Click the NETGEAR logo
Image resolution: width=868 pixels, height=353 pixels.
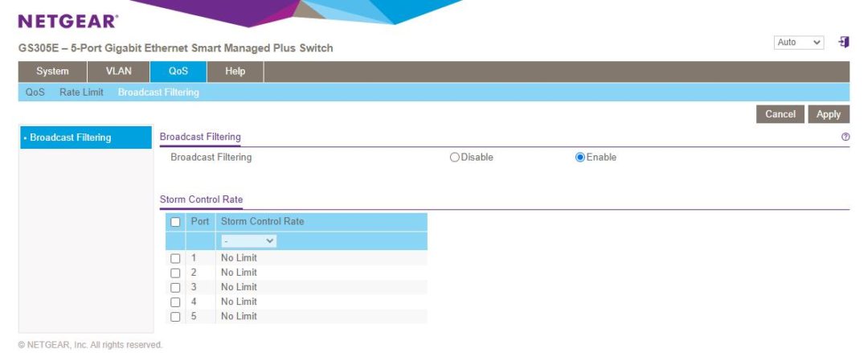tap(68, 21)
